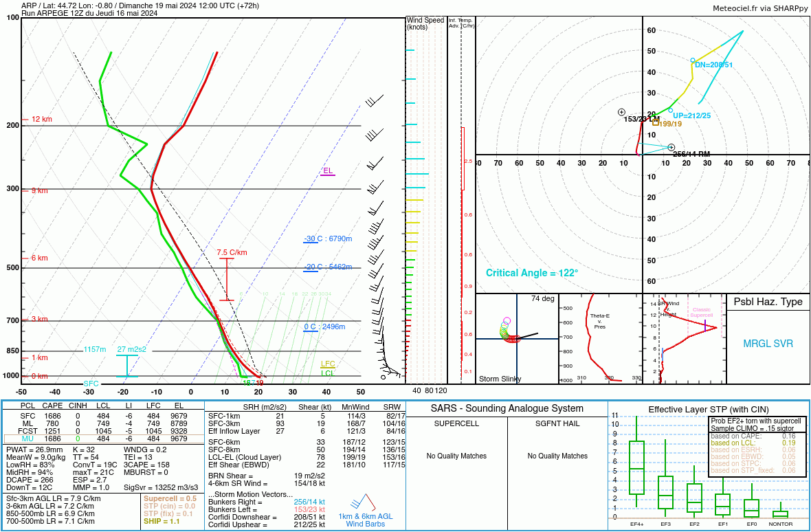Click the Psbl Haz. Type heading

point(768,302)
